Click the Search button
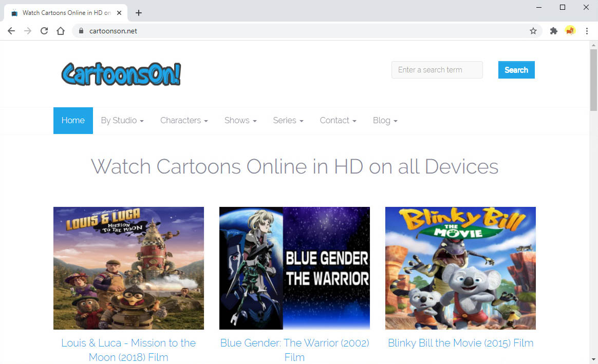This screenshot has width=598, height=364. (x=516, y=70)
